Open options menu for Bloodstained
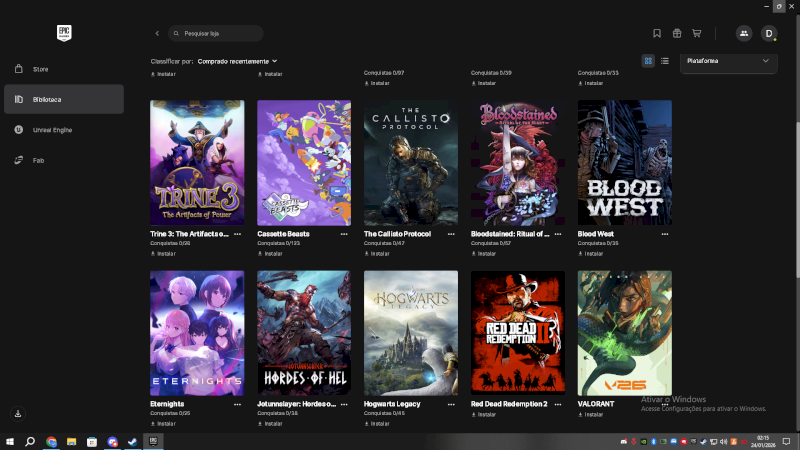 click(x=558, y=234)
